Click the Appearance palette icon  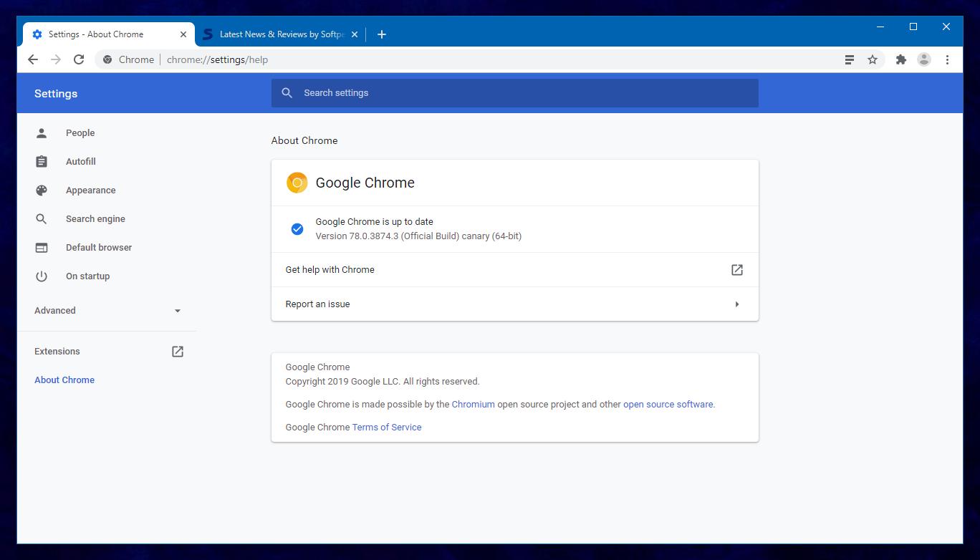(x=42, y=190)
